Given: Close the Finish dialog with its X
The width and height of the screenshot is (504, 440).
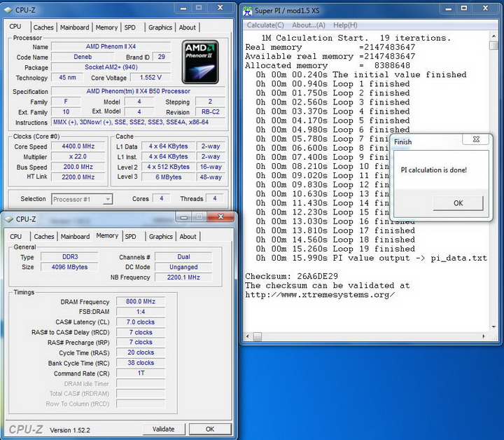Looking at the screenshot, I should click(476, 139).
